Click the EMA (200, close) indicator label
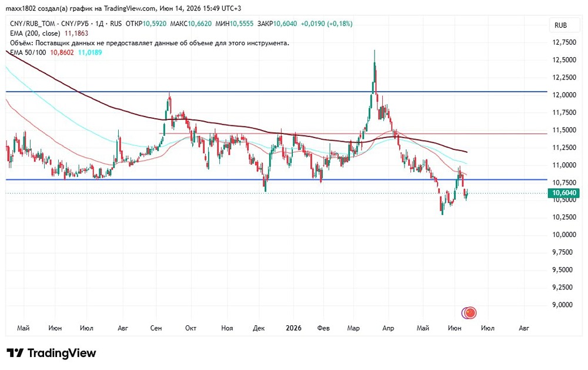The height and width of the screenshot is (370, 588). [x=35, y=34]
